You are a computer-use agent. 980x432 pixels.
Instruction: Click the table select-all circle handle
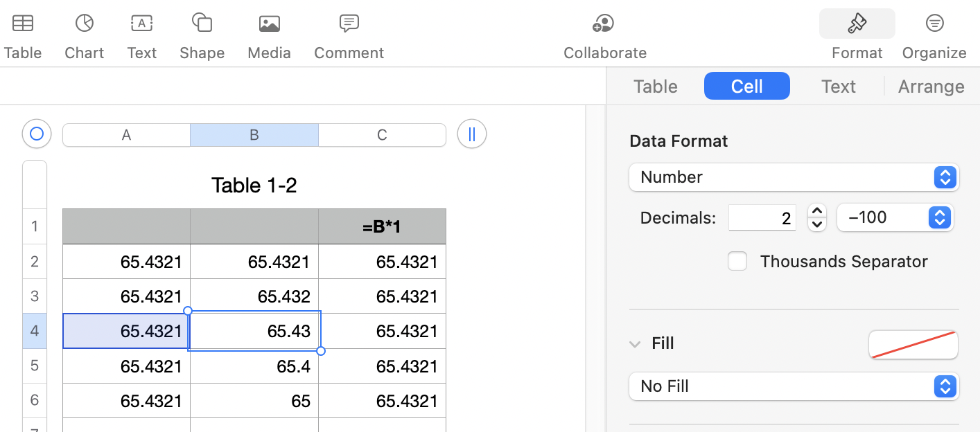(x=37, y=134)
